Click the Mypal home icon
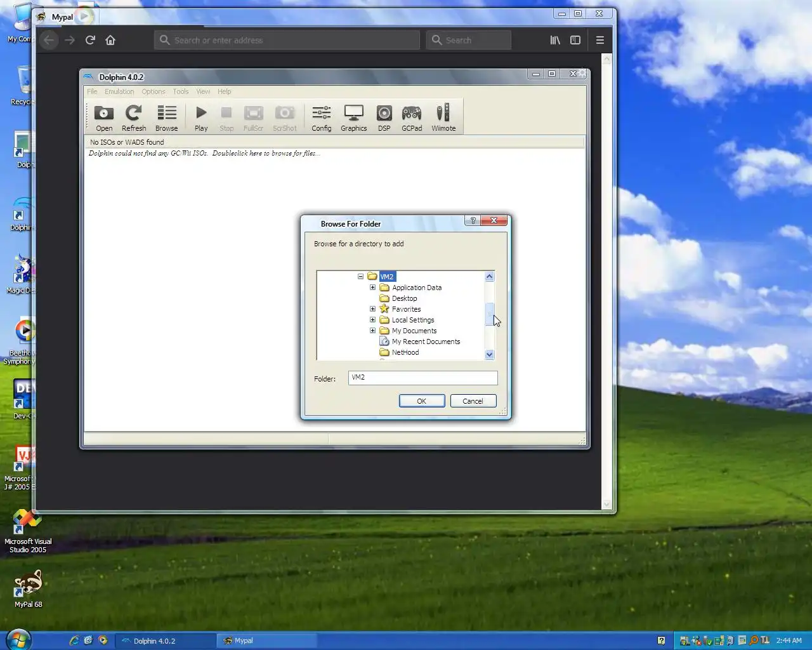Screen dimensions: 812x650 [110, 40]
